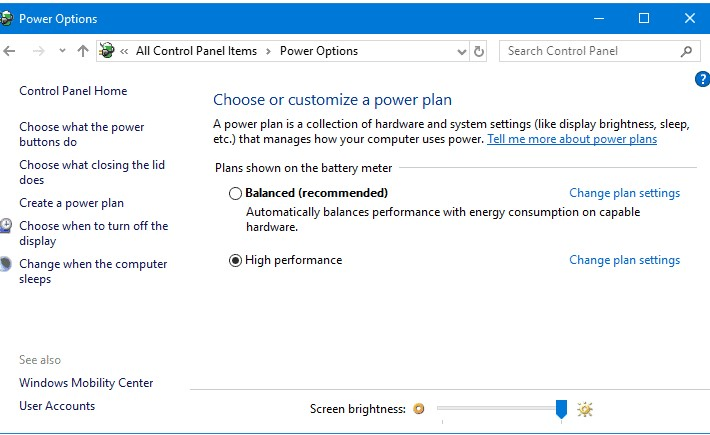The image size is (710, 435).
Task: Open Tell me more about power plans
Action: (572, 139)
